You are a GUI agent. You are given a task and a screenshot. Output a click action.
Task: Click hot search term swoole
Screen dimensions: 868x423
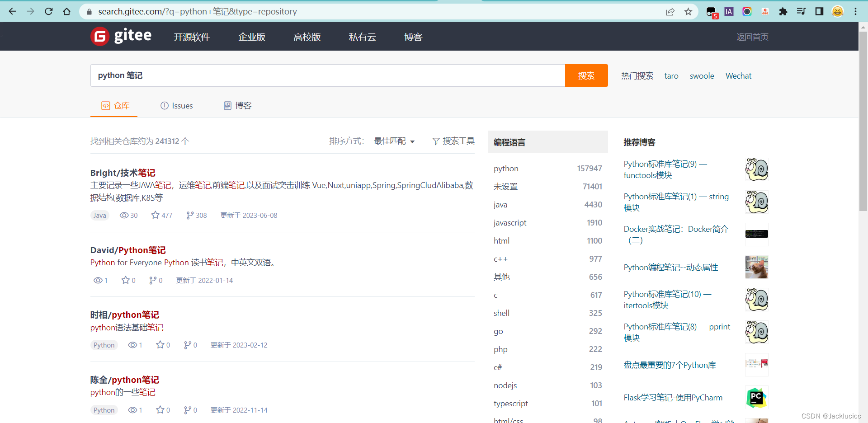702,76
